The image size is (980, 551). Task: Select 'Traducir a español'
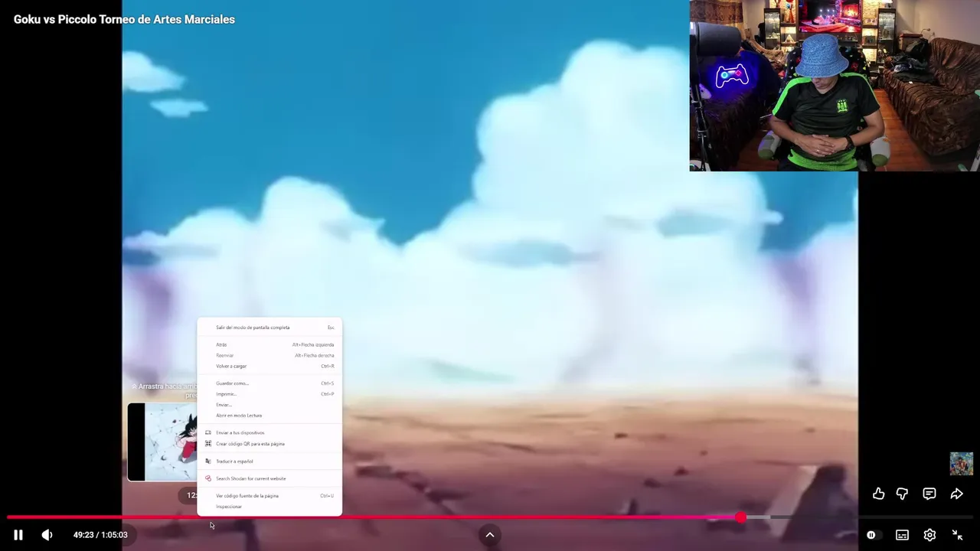(269, 461)
